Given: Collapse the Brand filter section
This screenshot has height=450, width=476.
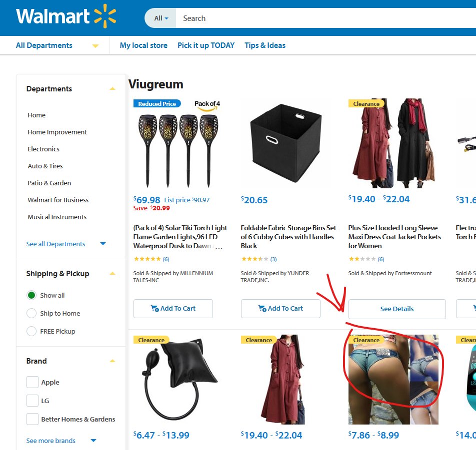Looking at the screenshot, I should pyautogui.click(x=112, y=361).
